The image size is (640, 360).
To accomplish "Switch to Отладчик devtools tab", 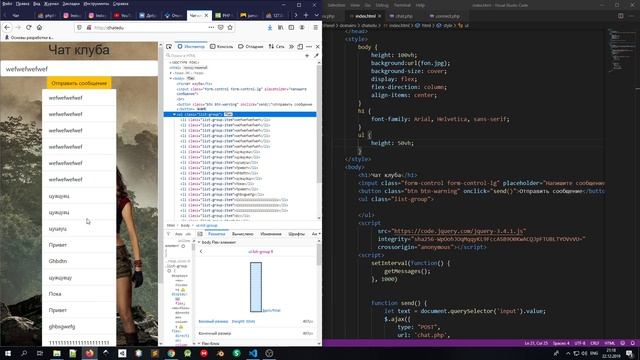I will (251, 47).
